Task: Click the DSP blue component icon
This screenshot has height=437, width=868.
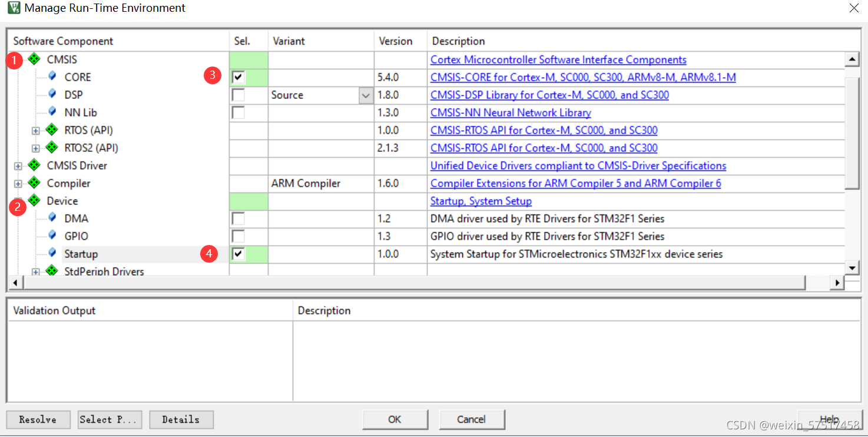Action: pos(52,94)
